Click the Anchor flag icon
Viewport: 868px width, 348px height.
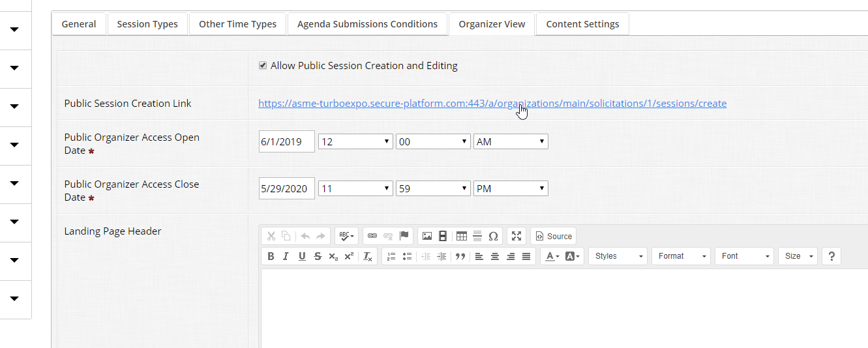[404, 237]
